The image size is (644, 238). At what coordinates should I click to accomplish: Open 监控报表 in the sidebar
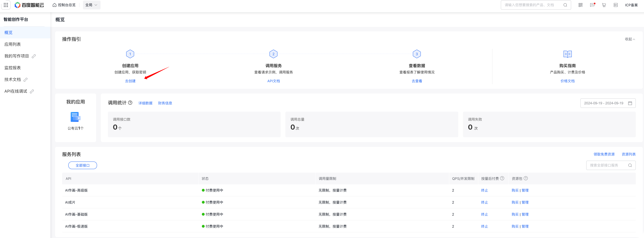pyautogui.click(x=12, y=68)
